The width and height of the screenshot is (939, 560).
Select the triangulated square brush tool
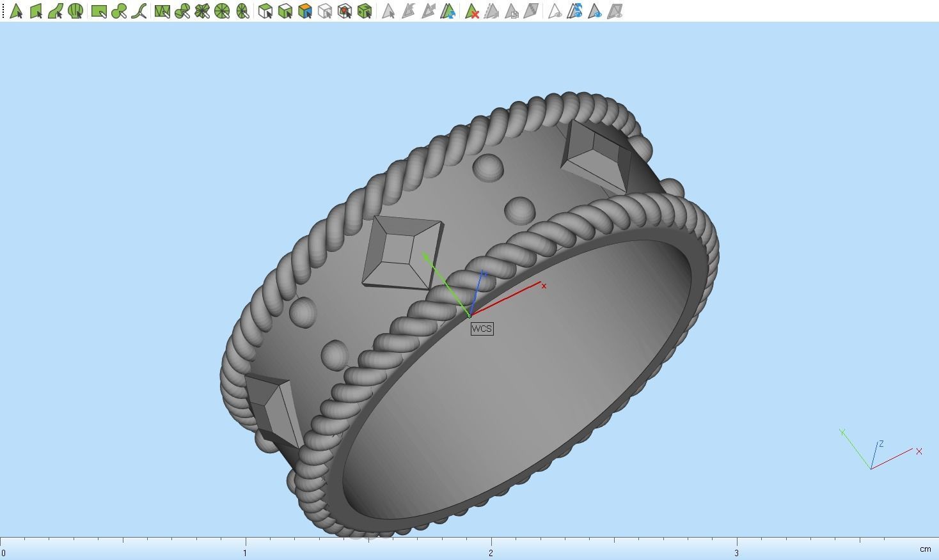pyautogui.click(x=162, y=11)
